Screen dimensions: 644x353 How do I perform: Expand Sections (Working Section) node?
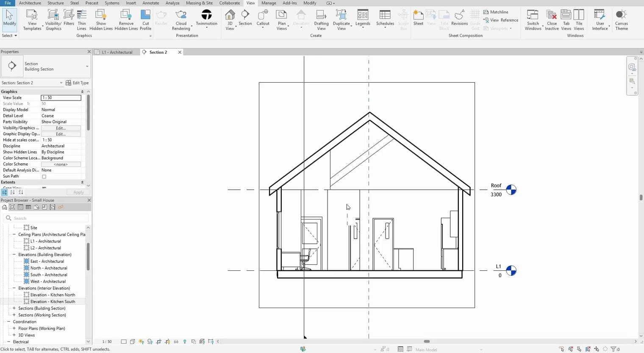click(x=14, y=315)
